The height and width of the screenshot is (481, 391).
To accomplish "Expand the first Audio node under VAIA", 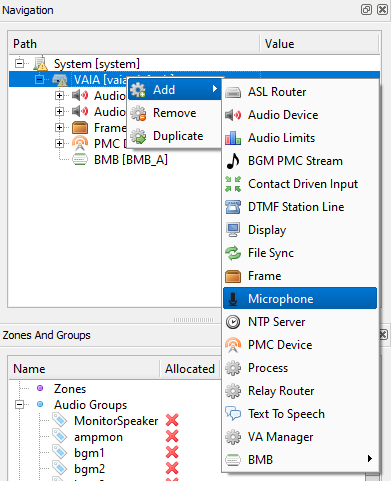I will tap(59, 95).
